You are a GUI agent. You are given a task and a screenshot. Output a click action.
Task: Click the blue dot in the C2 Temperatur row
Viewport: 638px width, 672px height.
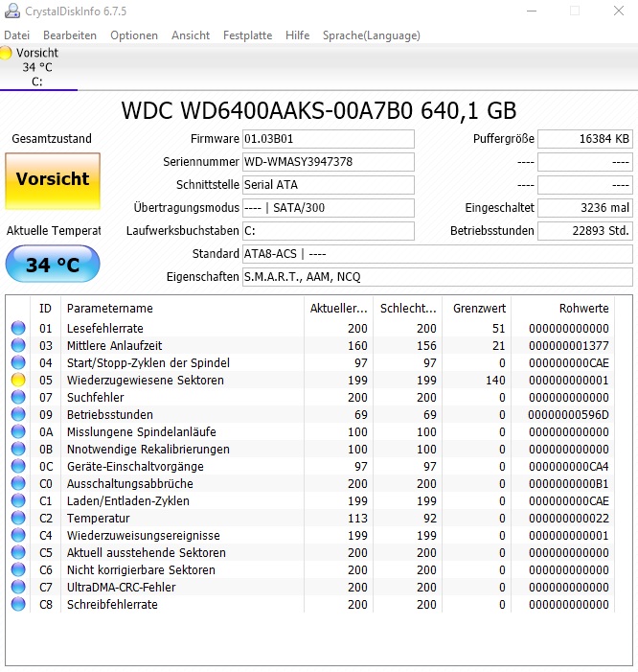pyautogui.click(x=18, y=519)
